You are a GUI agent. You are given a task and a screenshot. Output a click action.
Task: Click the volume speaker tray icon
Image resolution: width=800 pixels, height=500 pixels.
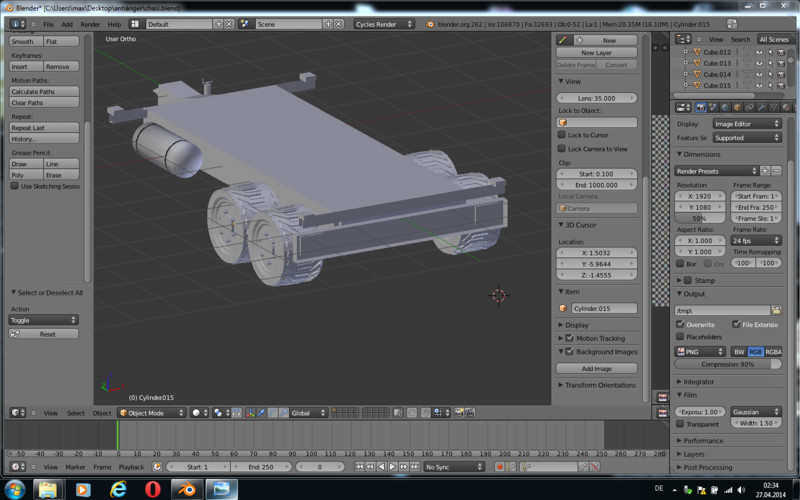pos(741,490)
